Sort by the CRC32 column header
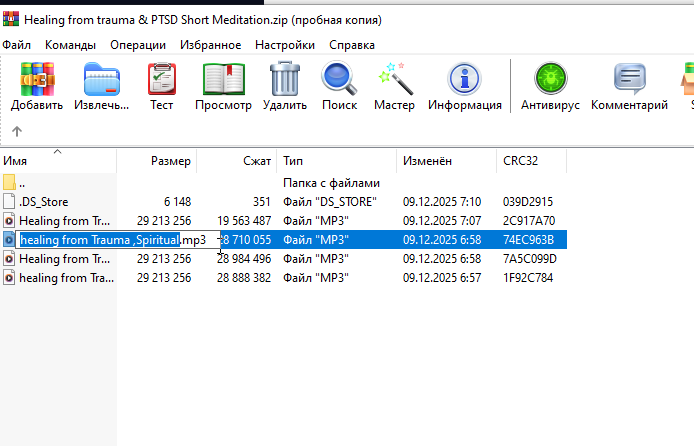Image resolution: width=694 pixels, height=446 pixels. pyautogui.click(x=532, y=161)
